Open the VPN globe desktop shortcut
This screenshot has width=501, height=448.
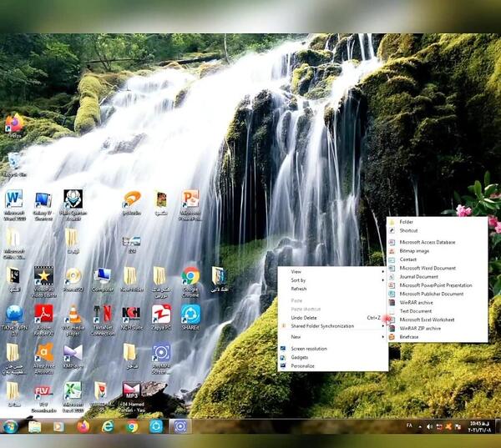(x=14, y=320)
